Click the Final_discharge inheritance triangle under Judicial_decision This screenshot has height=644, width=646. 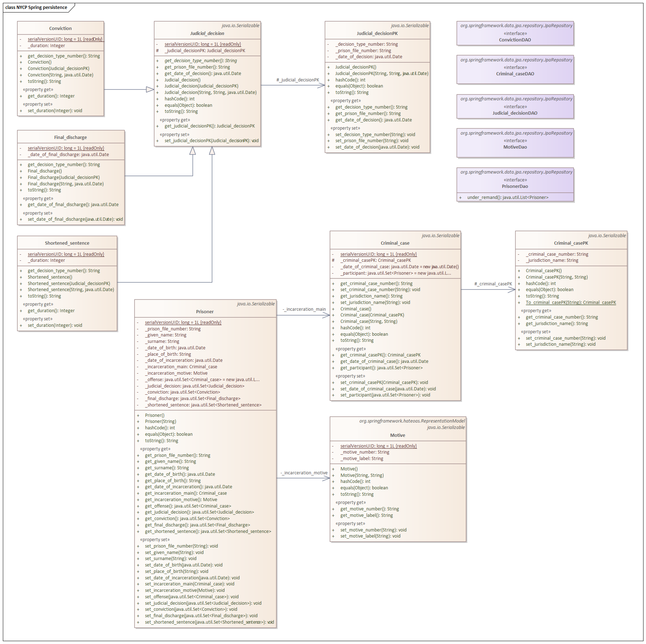coord(193,151)
